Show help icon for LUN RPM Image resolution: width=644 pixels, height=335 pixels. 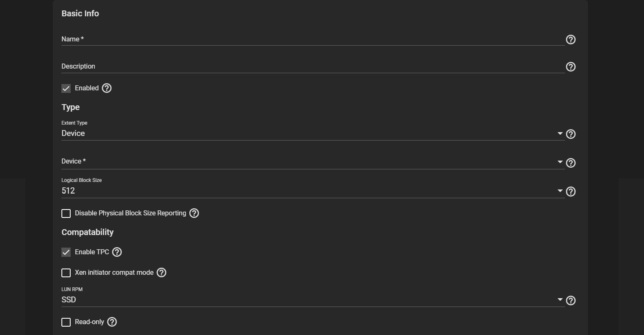pos(570,301)
